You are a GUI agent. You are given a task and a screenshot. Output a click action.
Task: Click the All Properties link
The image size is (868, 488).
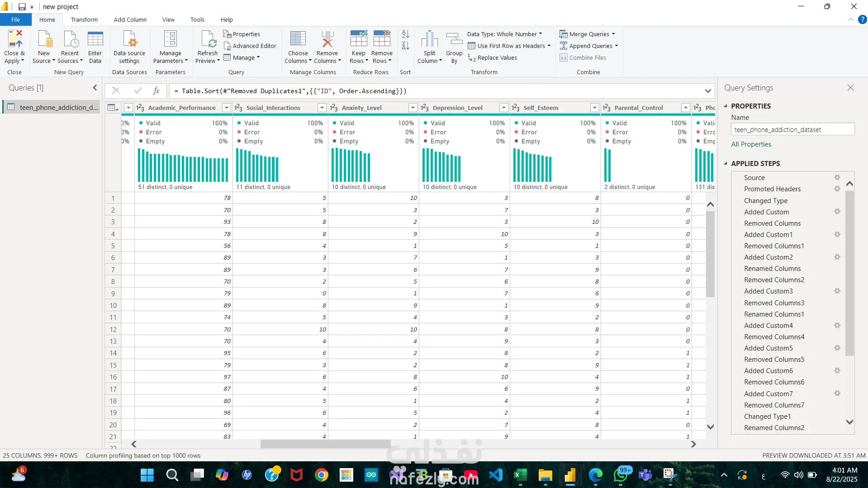click(x=751, y=144)
